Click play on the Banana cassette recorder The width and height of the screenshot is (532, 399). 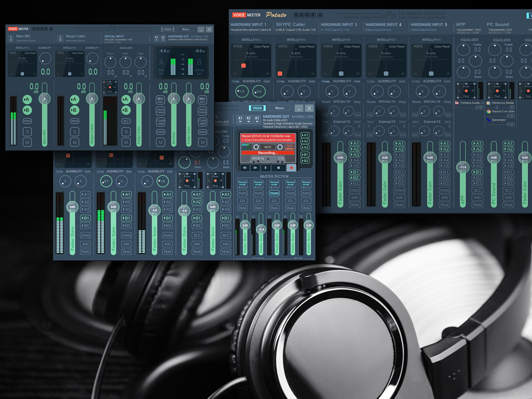coord(266,168)
